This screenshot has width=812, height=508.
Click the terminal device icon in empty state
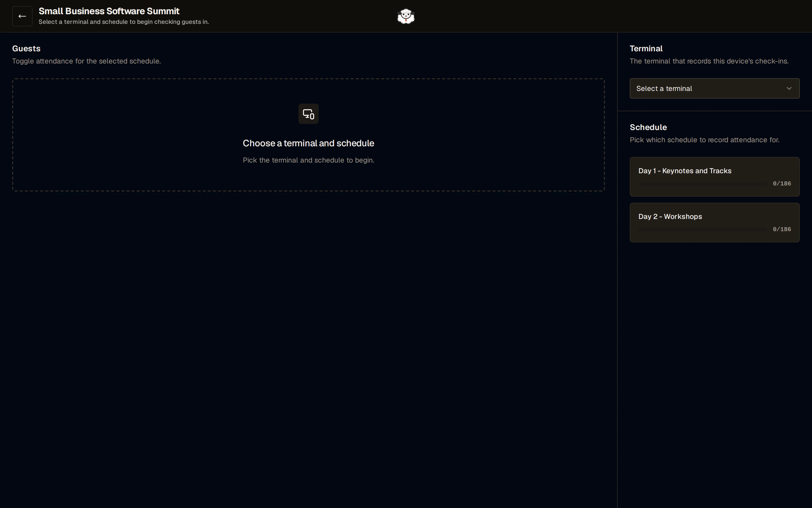point(308,114)
